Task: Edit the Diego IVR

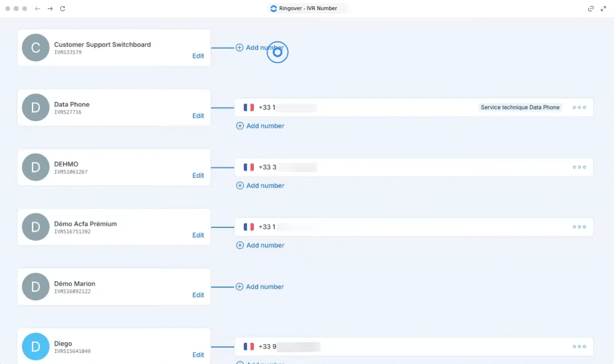Action: [x=198, y=355]
